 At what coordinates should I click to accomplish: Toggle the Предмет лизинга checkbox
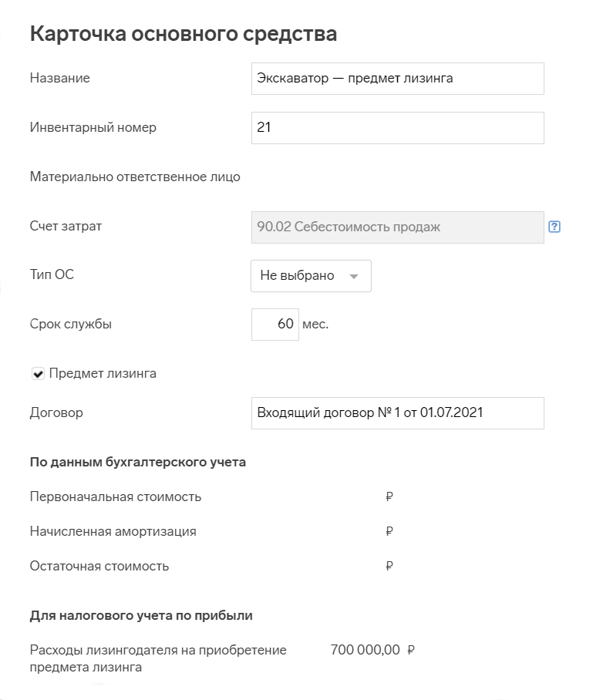(x=38, y=374)
